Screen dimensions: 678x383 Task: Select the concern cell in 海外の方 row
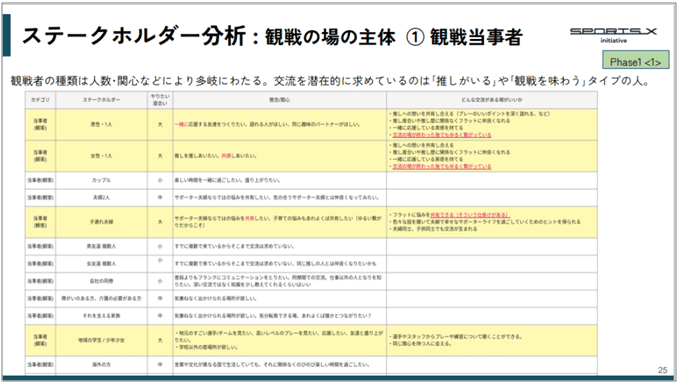[x=280, y=364]
